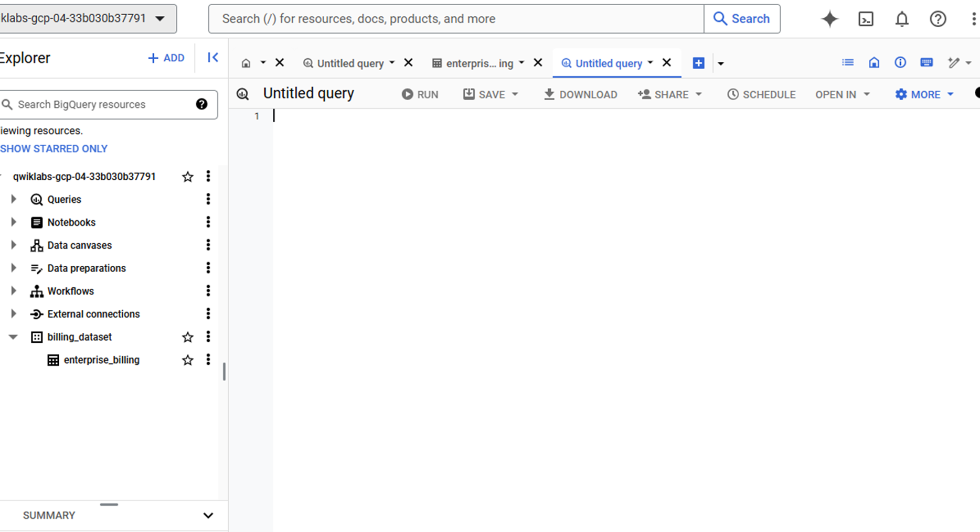
Task: Click the home tab icon
Action: [246, 63]
